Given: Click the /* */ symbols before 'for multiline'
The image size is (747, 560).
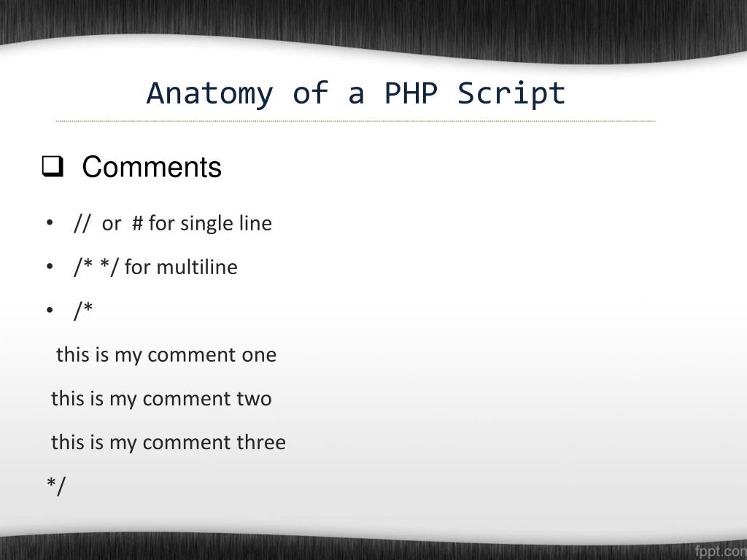Looking at the screenshot, I should pos(96,267).
